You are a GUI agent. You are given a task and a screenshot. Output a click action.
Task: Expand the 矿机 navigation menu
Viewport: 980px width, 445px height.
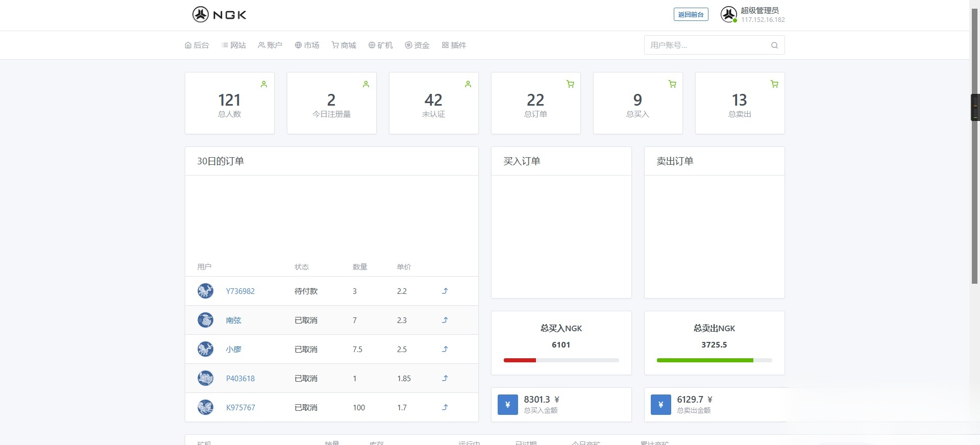pyautogui.click(x=381, y=45)
